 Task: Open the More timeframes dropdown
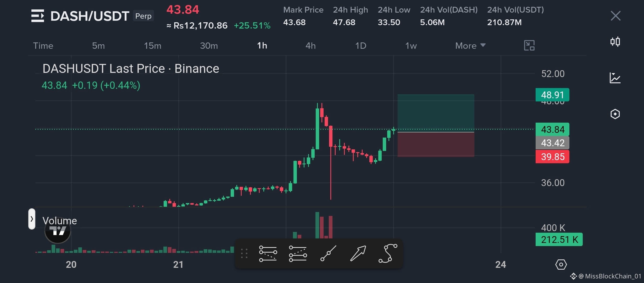(470, 46)
